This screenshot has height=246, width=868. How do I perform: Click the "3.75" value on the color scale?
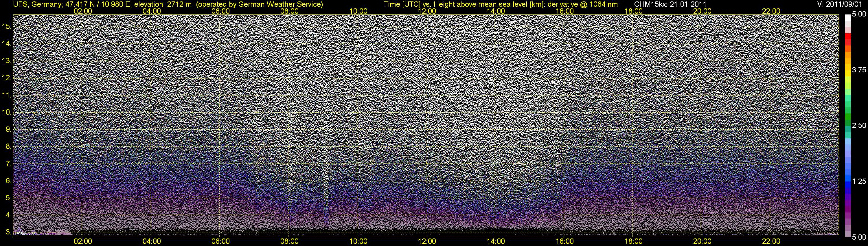(x=859, y=70)
